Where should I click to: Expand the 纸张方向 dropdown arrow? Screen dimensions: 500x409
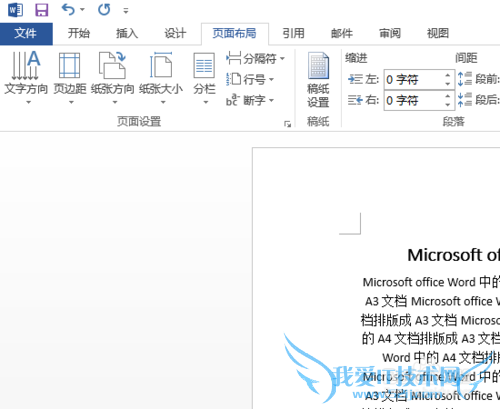tap(115, 102)
